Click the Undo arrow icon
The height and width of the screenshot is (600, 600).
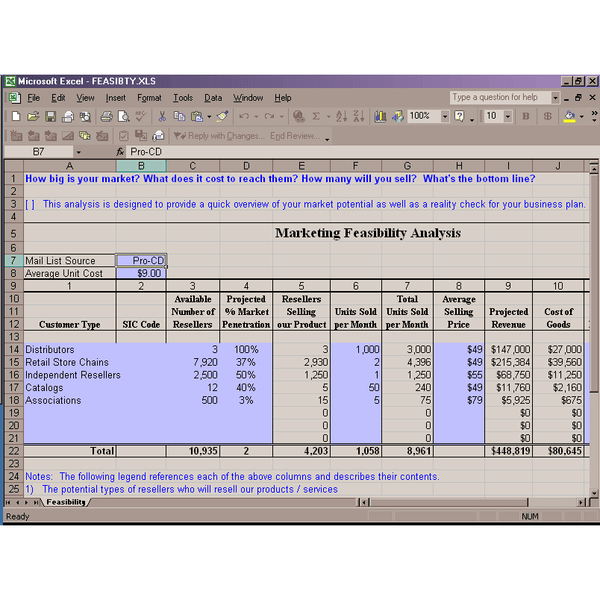click(x=244, y=116)
